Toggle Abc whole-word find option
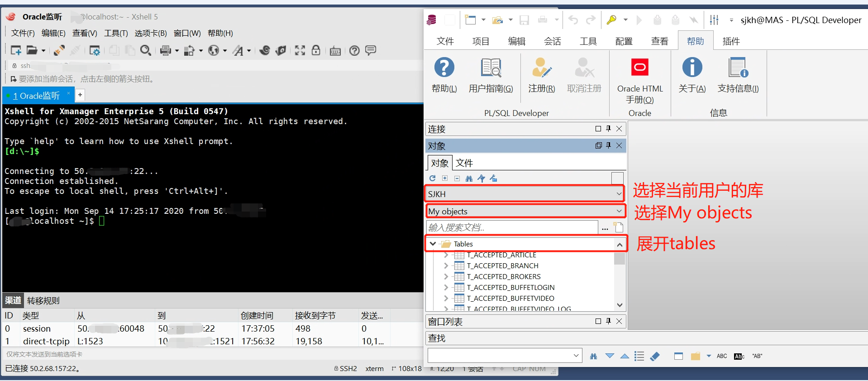 click(x=739, y=356)
